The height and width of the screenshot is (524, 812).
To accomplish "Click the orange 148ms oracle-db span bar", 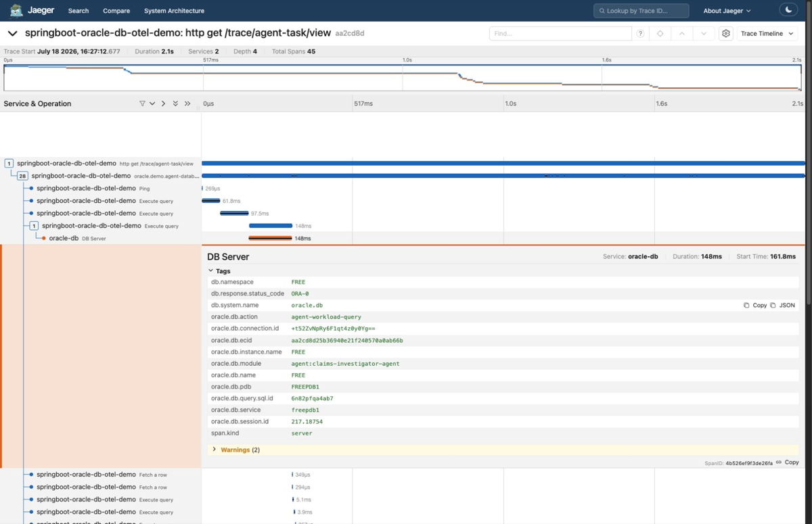I will [270, 238].
